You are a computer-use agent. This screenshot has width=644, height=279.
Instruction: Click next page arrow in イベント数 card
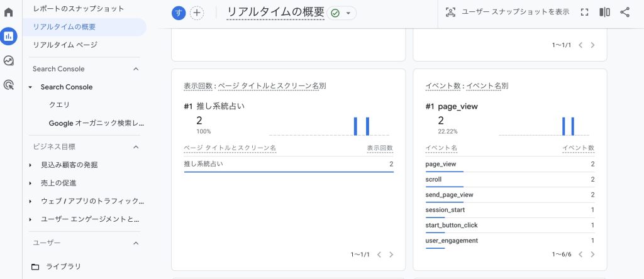pyautogui.click(x=593, y=254)
